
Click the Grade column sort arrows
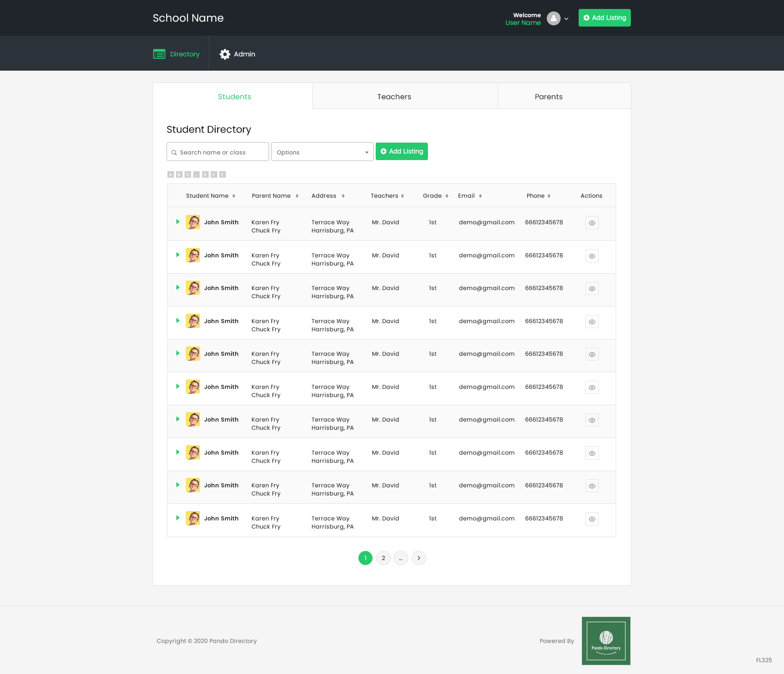(447, 196)
